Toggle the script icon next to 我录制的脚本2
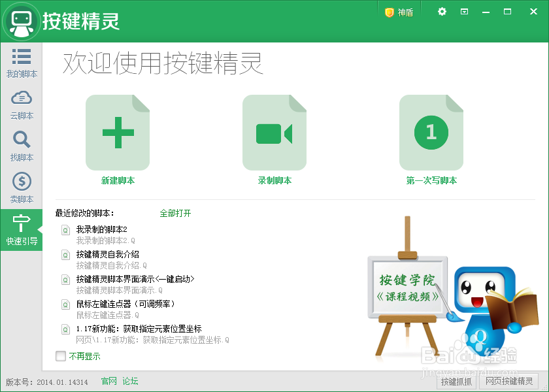This screenshot has width=549, height=392. (x=67, y=230)
